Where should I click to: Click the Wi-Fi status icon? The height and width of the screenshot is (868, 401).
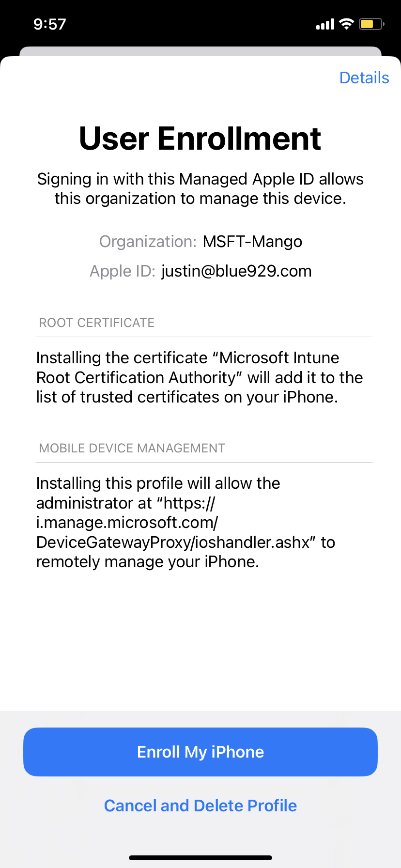[x=347, y=24]
